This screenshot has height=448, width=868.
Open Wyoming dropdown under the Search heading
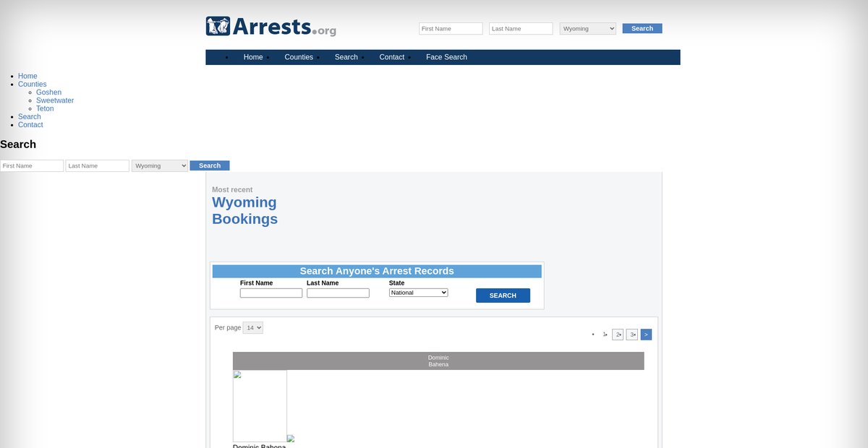tap(160, 166)
